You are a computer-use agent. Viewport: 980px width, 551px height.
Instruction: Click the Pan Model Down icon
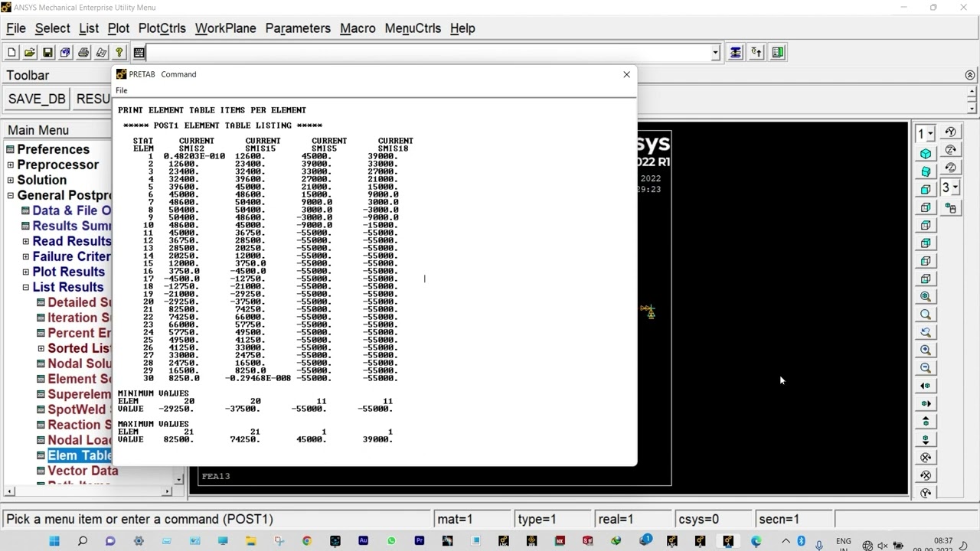926,439
